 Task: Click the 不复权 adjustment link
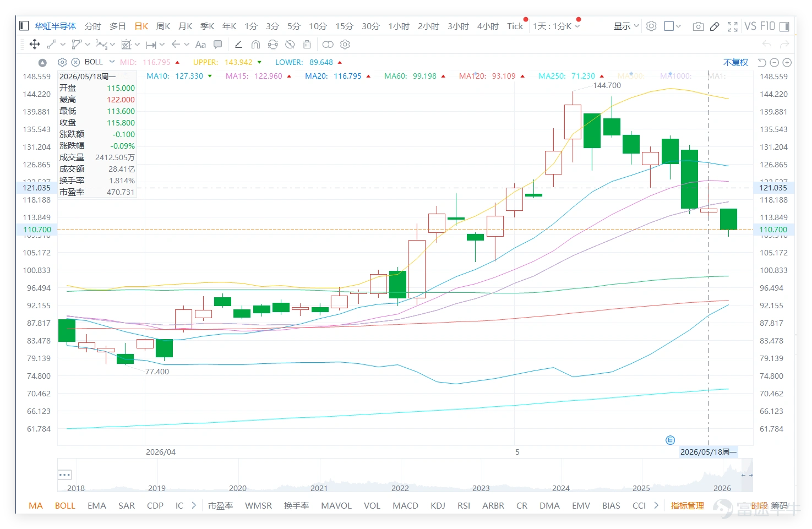[x=735, y=62]
